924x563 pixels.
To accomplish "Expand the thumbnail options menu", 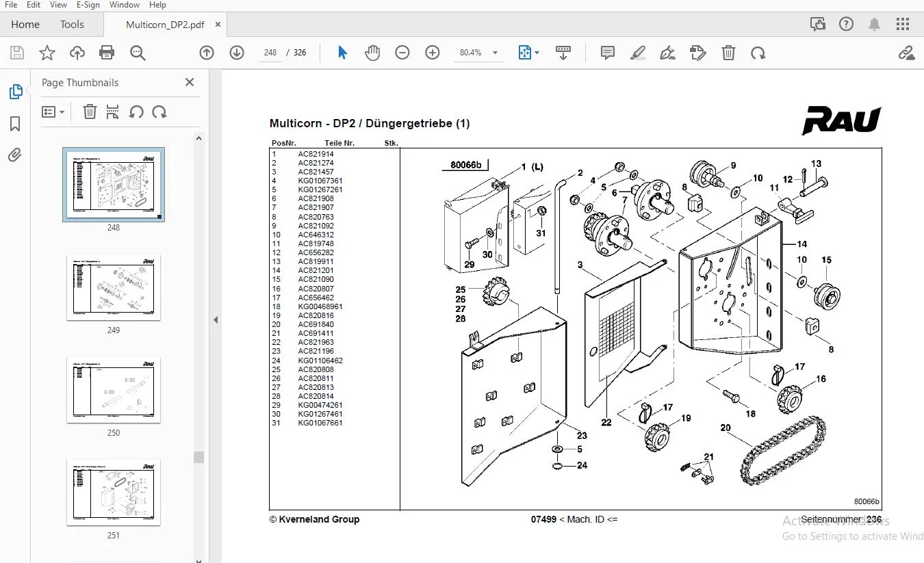I will (53, 112).
